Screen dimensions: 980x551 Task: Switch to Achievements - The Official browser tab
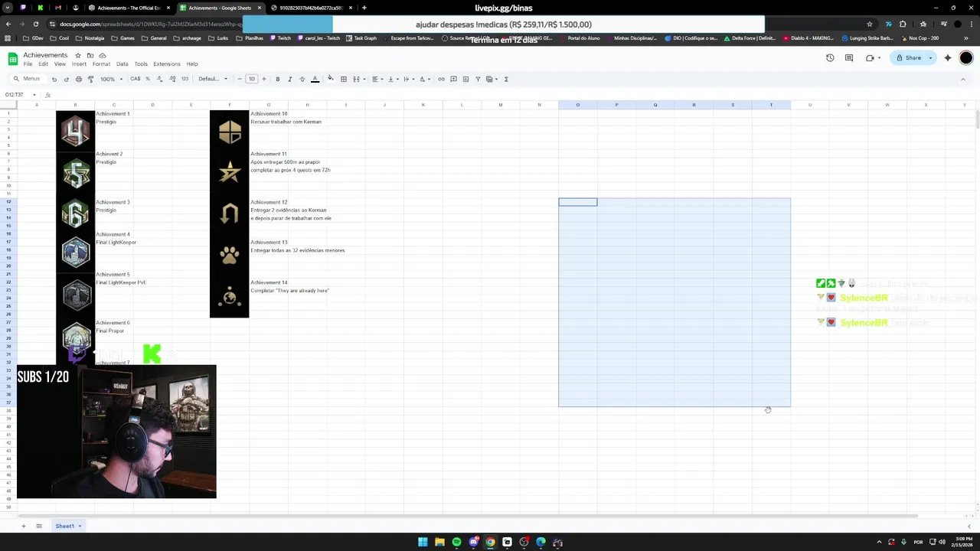point(129,8)
